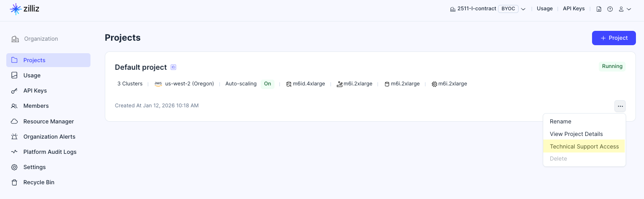Viewport: 644px width, 199px height.
Task: Open the Recycle Bin
Action: [39, 182]
